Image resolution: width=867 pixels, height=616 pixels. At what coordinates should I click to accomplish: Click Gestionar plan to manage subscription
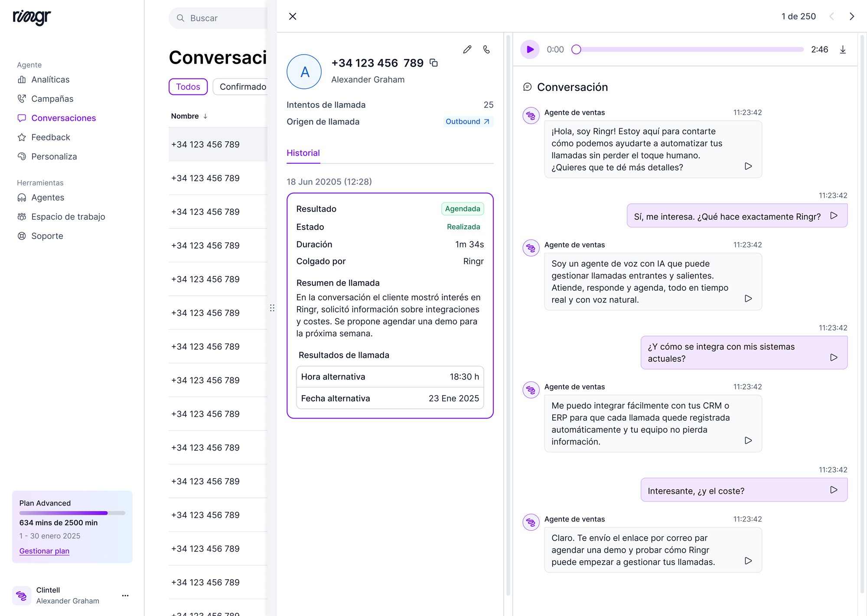coord(44,551)
